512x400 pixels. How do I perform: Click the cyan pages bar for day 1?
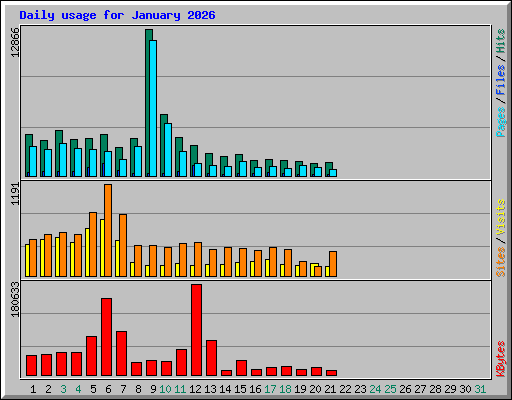click(33, 161)
